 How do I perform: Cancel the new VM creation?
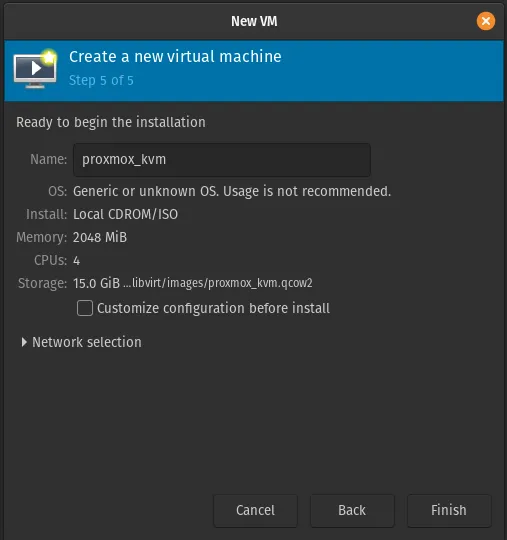click(255, 510)
